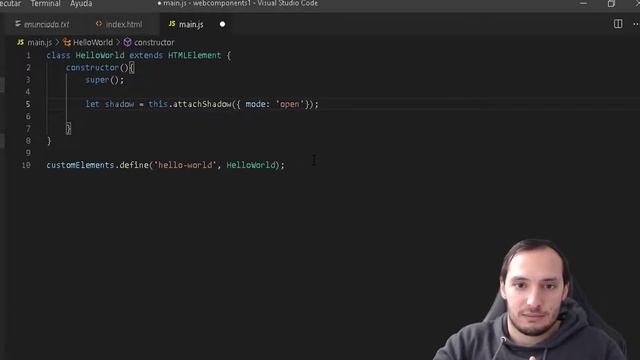This screenshot has width=640, height=360.
Task: Restore the VS Code window
Action: (x=611, y=4)
